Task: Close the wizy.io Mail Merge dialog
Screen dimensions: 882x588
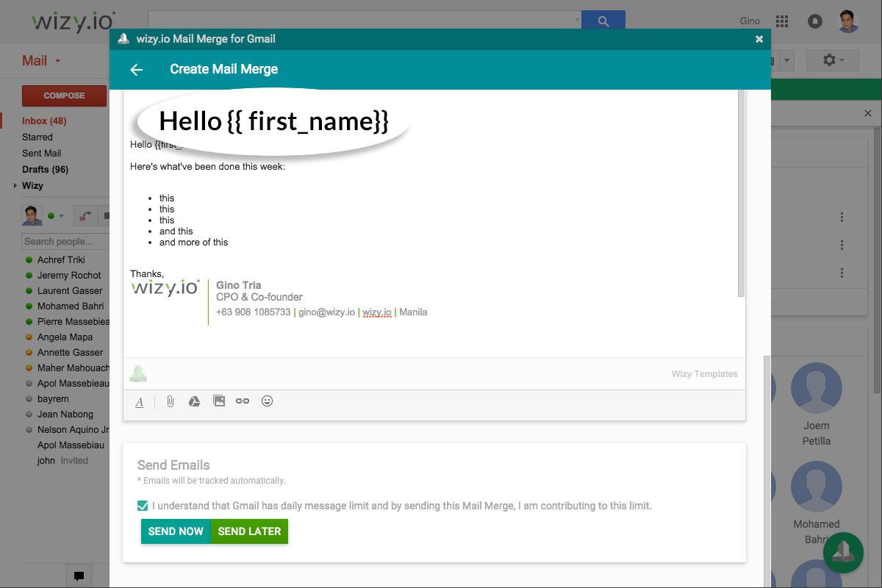Action: [x=759, y=39]
